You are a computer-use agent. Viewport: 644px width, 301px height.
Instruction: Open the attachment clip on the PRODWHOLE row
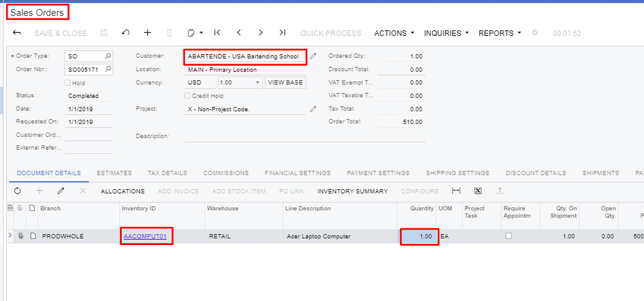point(21,236)
